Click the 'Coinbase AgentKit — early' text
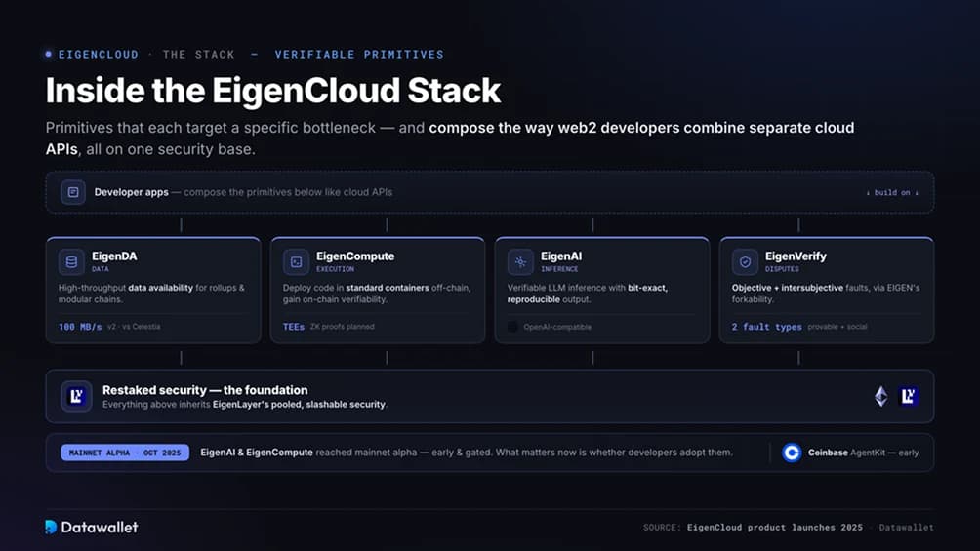 point(863,453)
